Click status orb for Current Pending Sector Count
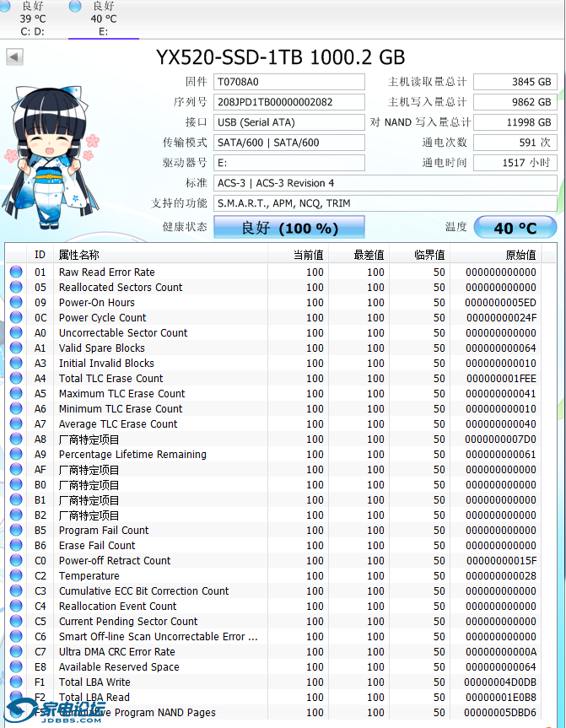Viewport: 566px width, 728px height. point(16,621)
